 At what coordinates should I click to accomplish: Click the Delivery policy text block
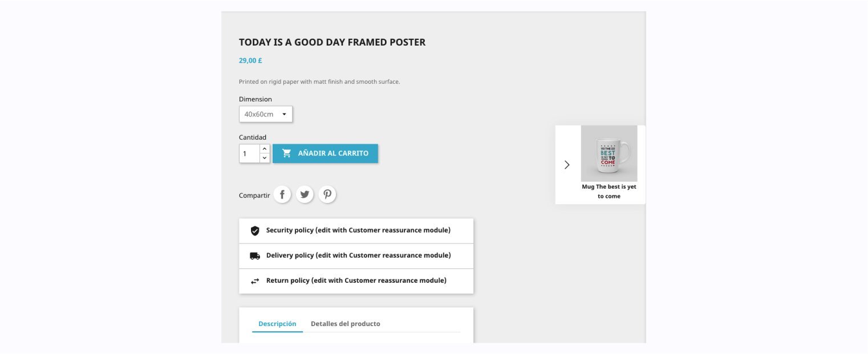(358, 255)
